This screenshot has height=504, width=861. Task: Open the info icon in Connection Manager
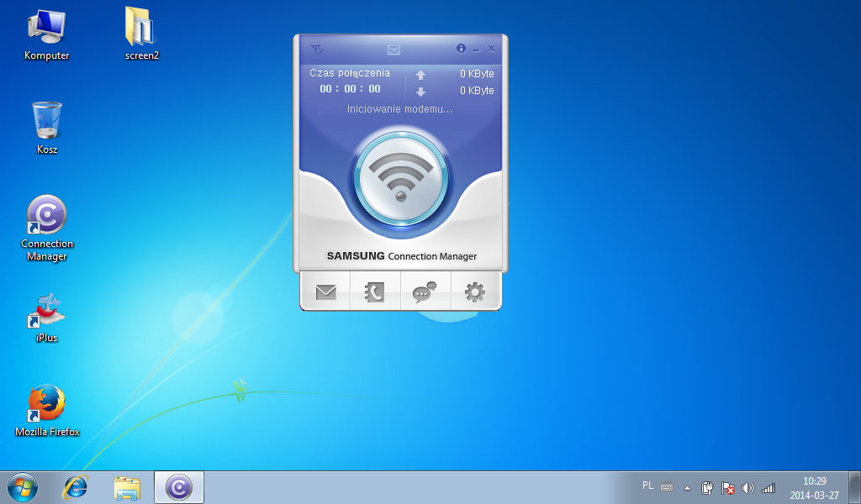(x=462, y=48)
